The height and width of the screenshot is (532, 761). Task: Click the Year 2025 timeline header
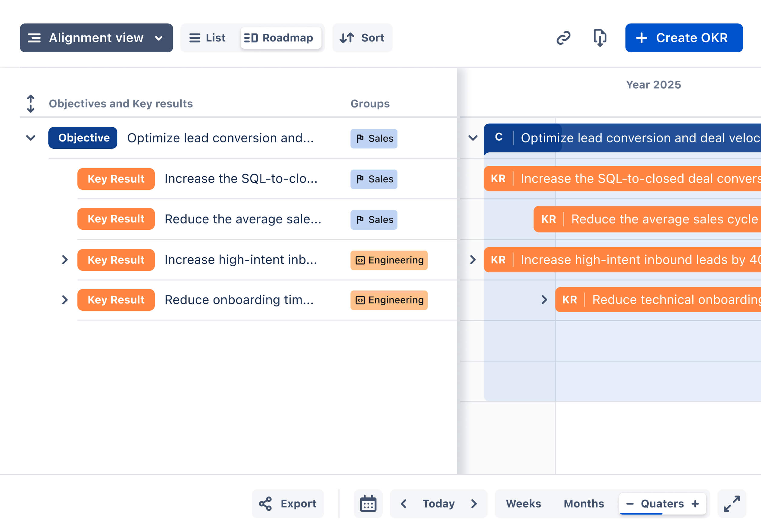pos(654,85)
